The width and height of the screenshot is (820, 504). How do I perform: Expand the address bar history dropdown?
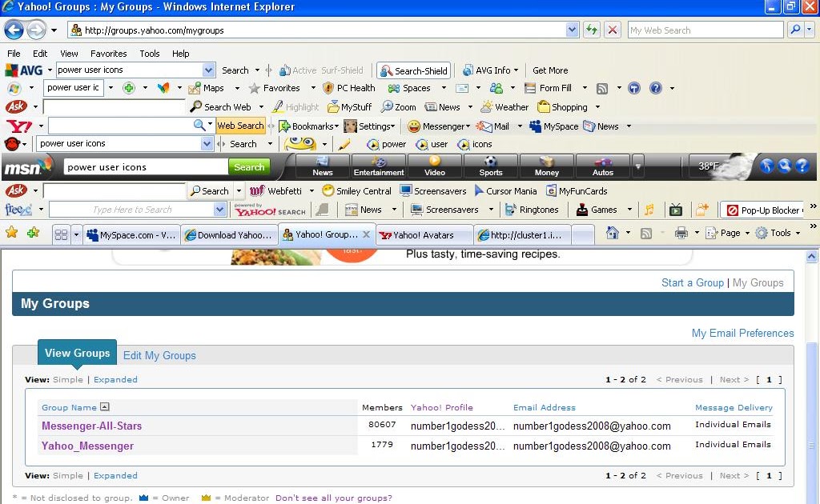click(572, 30)
